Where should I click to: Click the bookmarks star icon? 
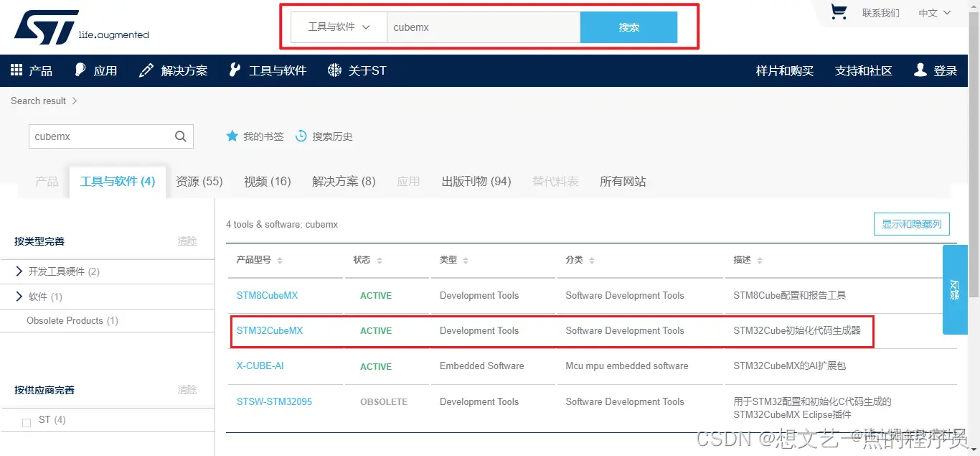(232, 136)
